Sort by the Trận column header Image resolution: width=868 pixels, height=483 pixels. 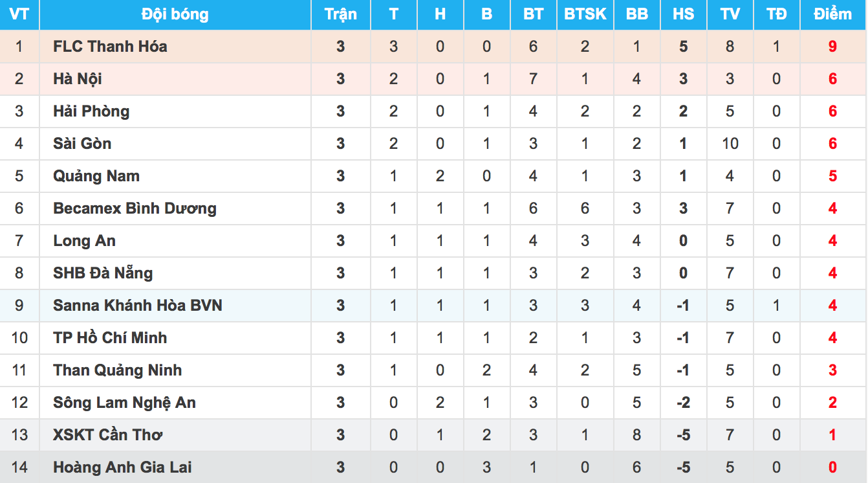tap(340, 14)
